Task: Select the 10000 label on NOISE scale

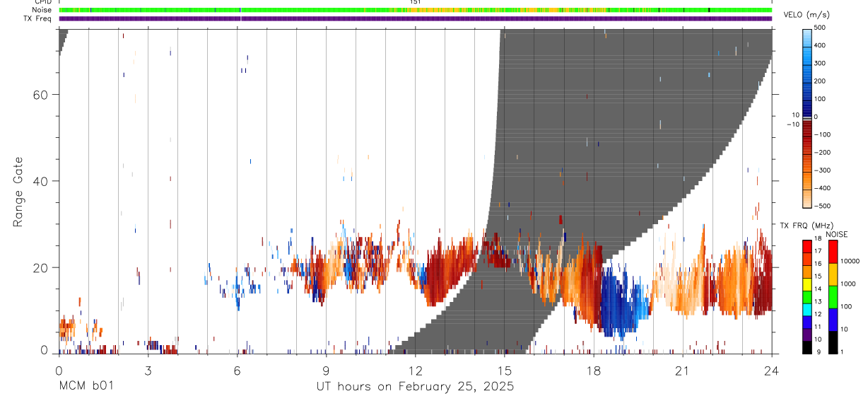Action: point(850,261)
